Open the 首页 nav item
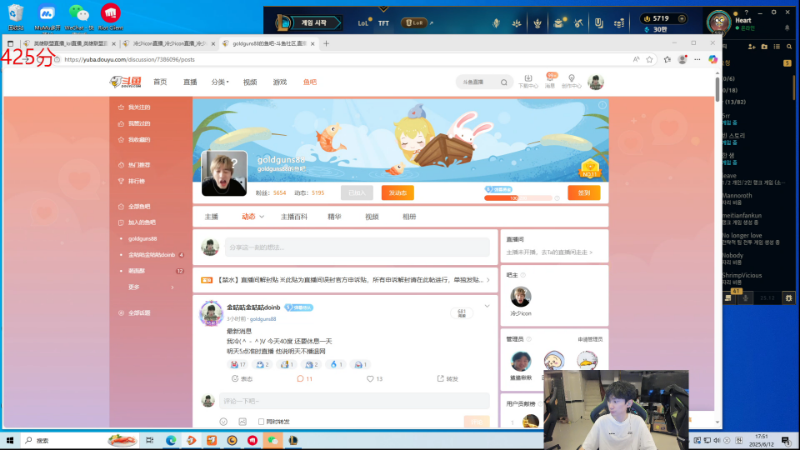 click(160, 82)
